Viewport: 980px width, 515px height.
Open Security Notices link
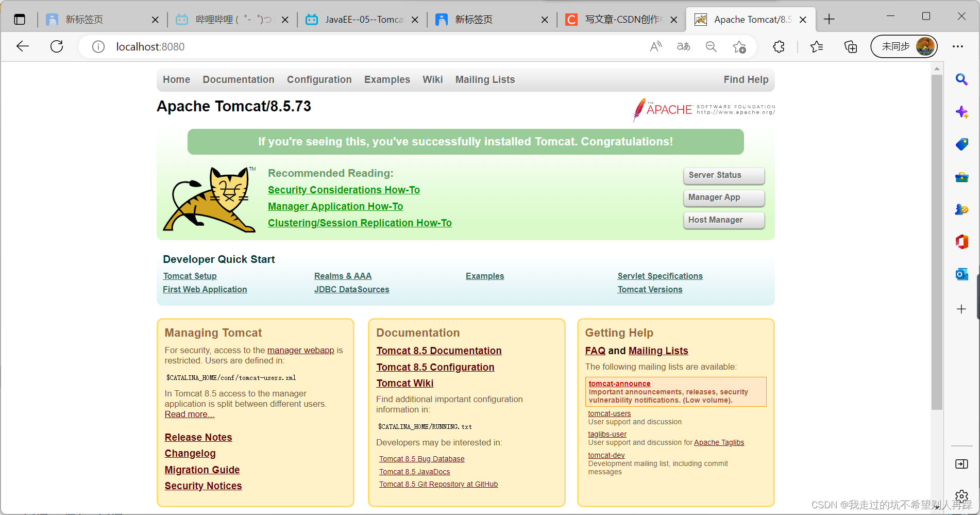(203, 486)
